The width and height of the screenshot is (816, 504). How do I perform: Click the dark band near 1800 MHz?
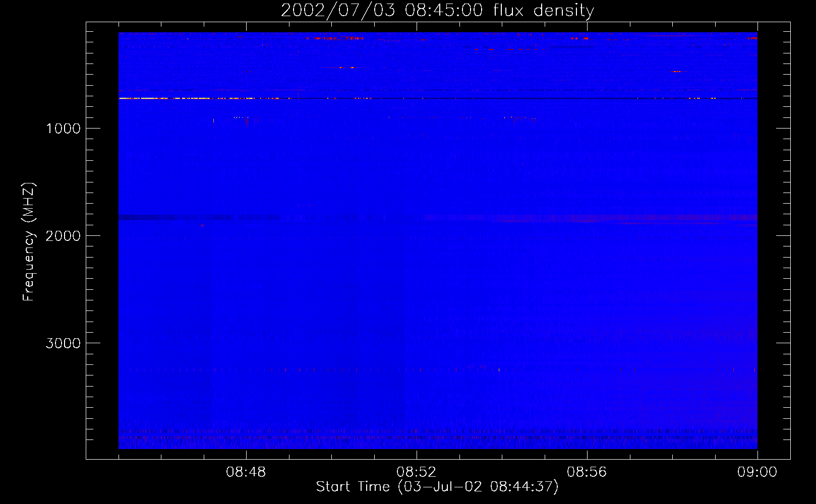[199, 217]
